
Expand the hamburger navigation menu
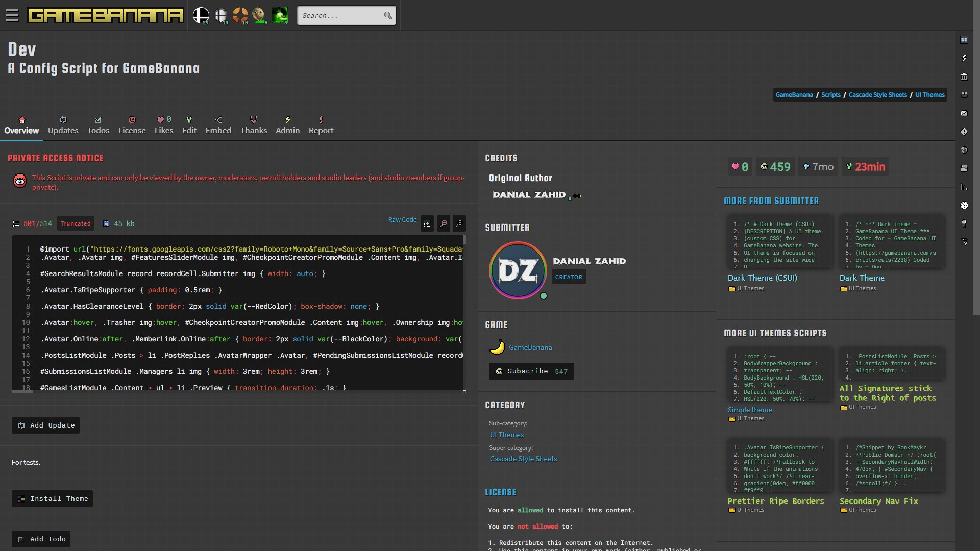12,15
